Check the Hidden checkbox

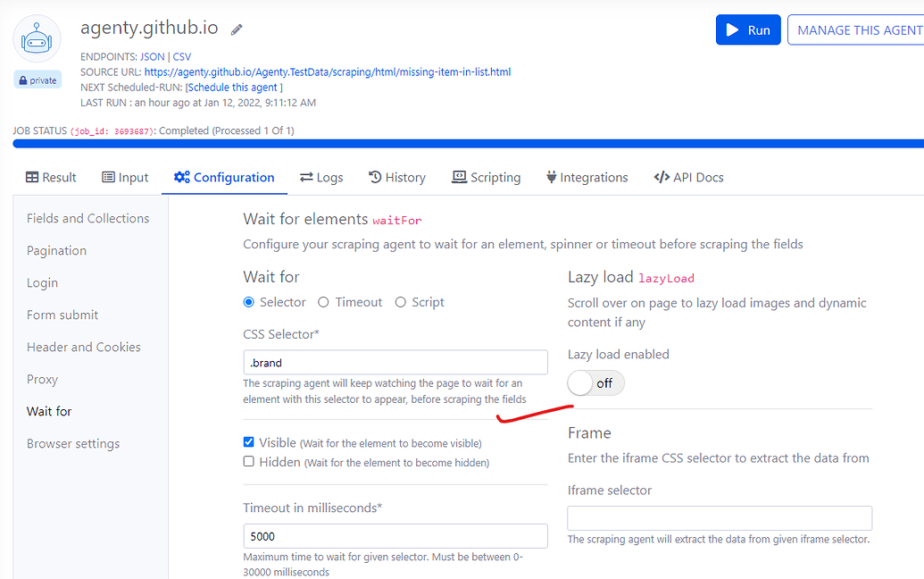point(249,462)
